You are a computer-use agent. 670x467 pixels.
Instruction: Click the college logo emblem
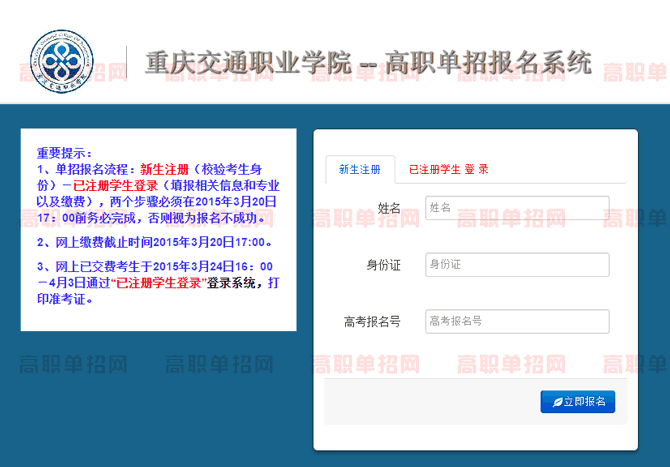(62, 61)
